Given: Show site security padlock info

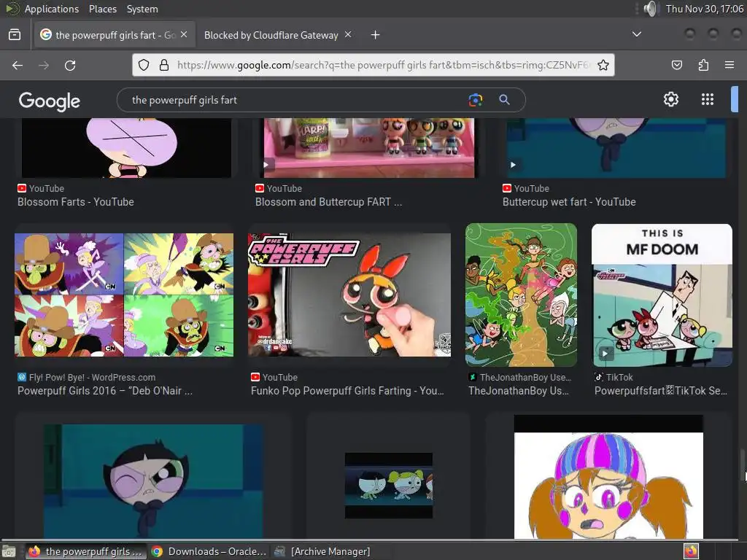Looking at the screenshot, I should (x=164, y=65).
